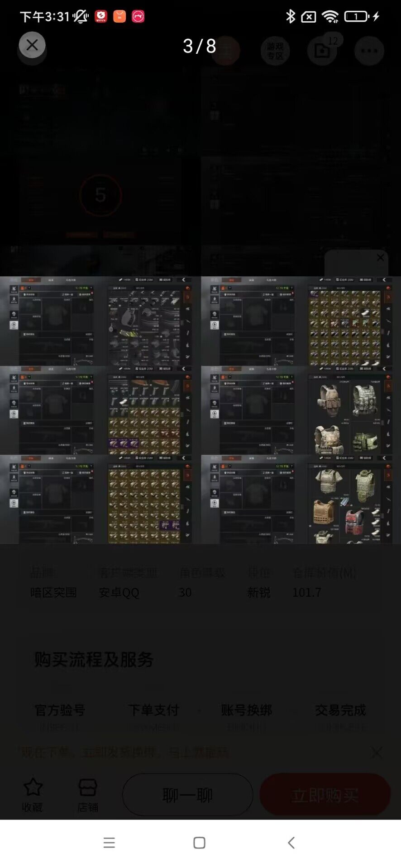The height and width of the screenshot is (868, 401).
Task: Tap the 聊一聊 chat button
Action: pyautogui.click(x=187, y=795)
